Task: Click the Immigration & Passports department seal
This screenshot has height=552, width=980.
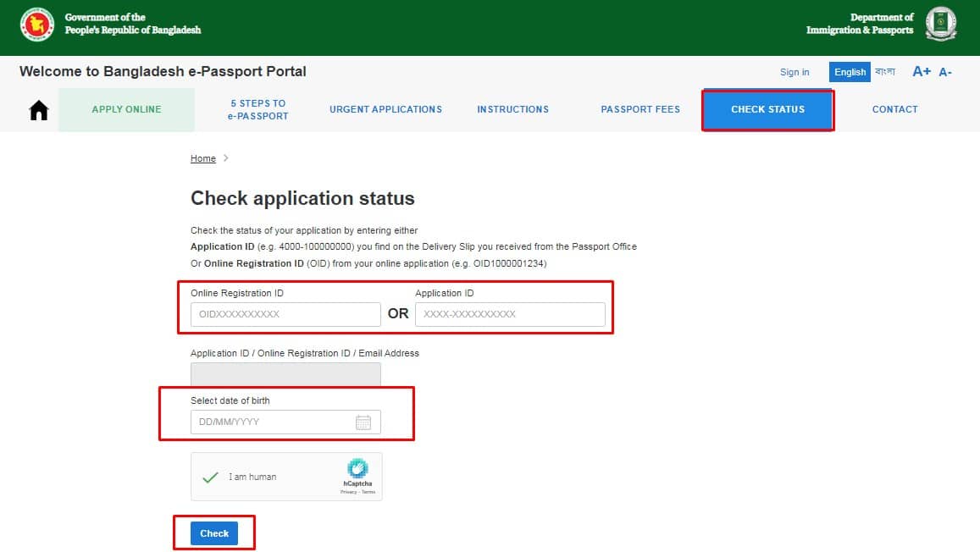Action: 940,24
